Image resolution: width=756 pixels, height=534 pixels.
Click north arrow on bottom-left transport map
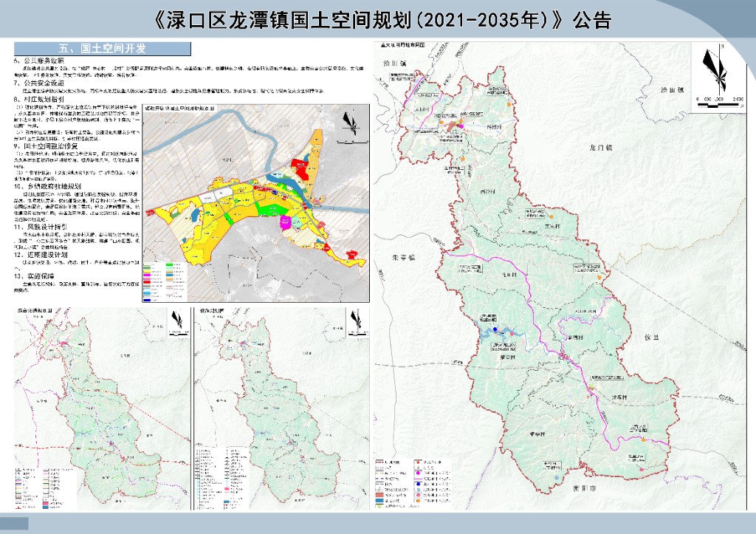pyautogui.click(x=176, y=318)
